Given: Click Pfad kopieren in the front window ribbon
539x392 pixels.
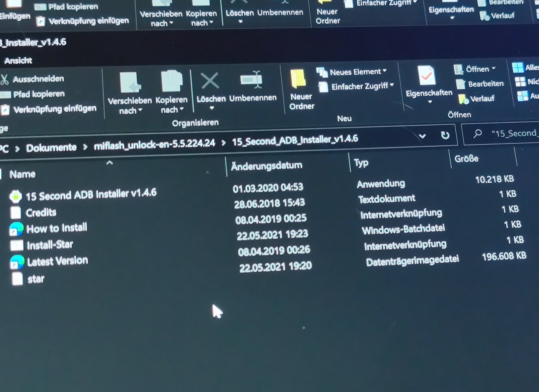Looking at the screenshot, I should coord(39,94).
